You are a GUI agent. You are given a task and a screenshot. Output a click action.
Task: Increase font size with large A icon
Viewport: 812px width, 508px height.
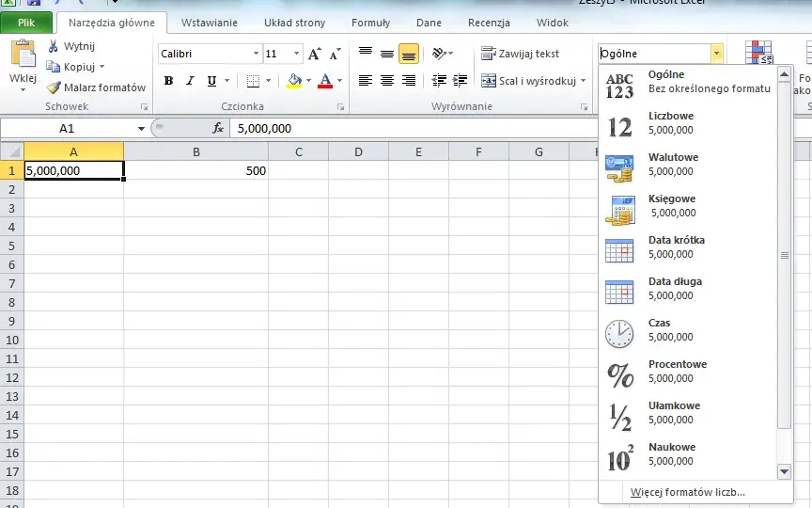pyautogui.click(x=314, y=54)
